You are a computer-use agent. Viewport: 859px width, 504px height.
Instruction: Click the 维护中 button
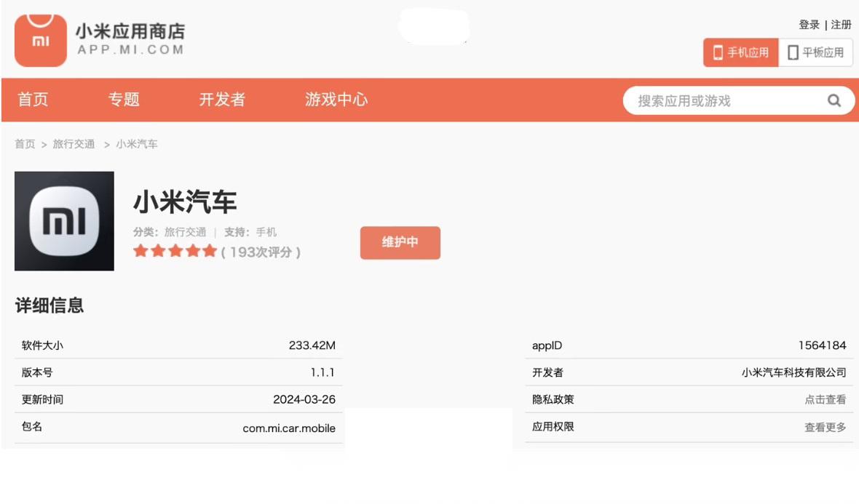point(400,242)
